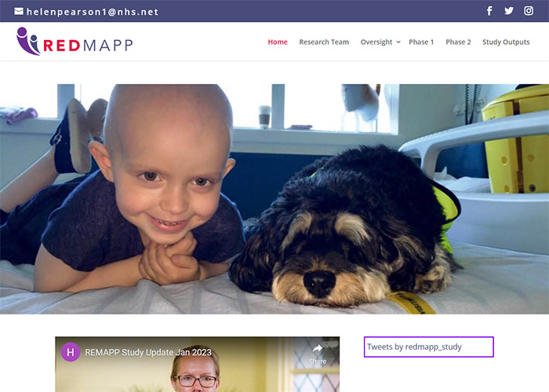Open the Twitter bird icon
The width and height of the screenshot is (549, 392).
coord(509,11)
